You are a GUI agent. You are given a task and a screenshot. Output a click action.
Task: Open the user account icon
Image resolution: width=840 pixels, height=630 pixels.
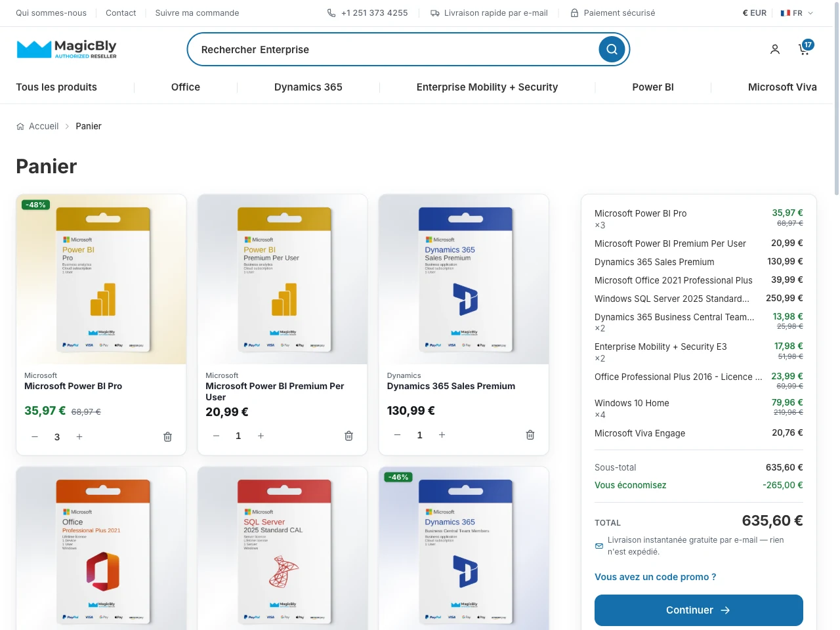point(775,49)
